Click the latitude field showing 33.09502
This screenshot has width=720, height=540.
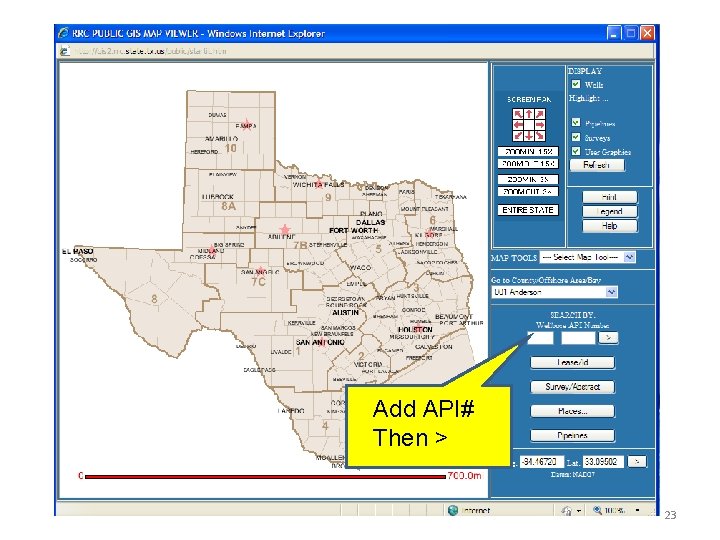(602, 461)
